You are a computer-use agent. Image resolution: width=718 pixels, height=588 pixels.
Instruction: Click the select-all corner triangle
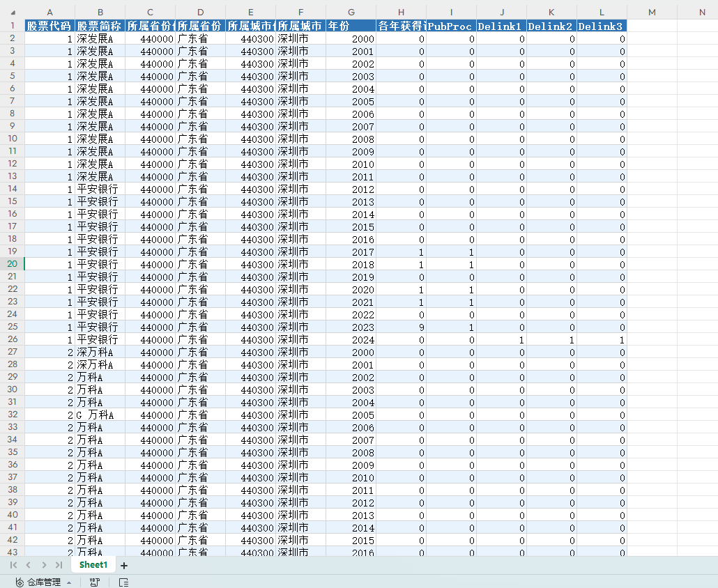pos(13,13)
